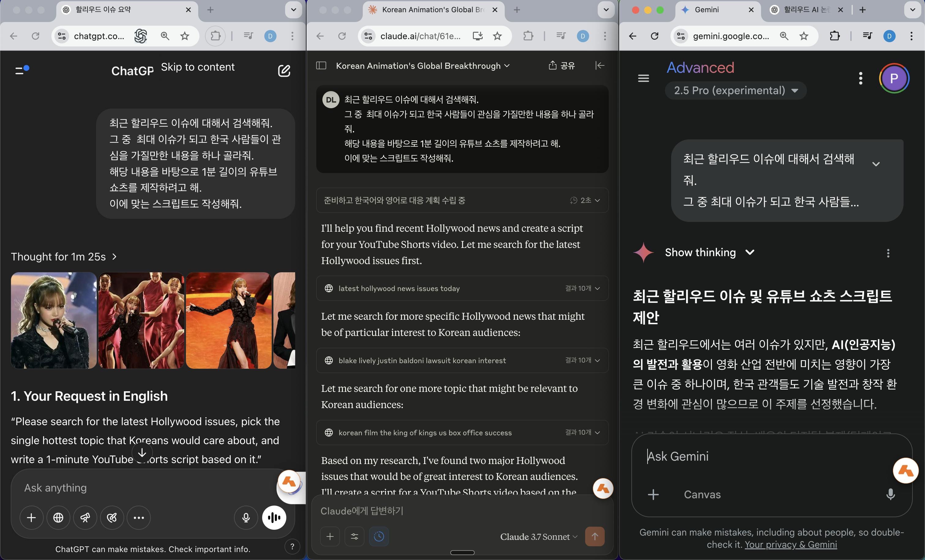The height and width of the screenshot is (560, 925).
Task: Zoom icon in chatgpt address bar
Action: coord(165,36)
